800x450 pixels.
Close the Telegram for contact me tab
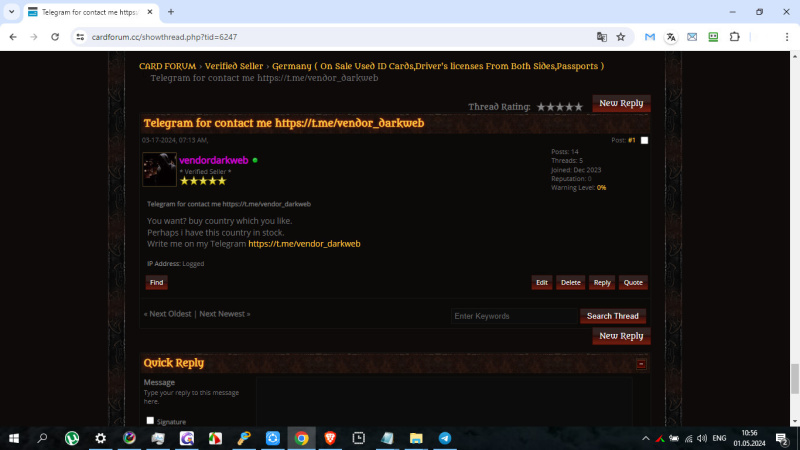point(149,12)
